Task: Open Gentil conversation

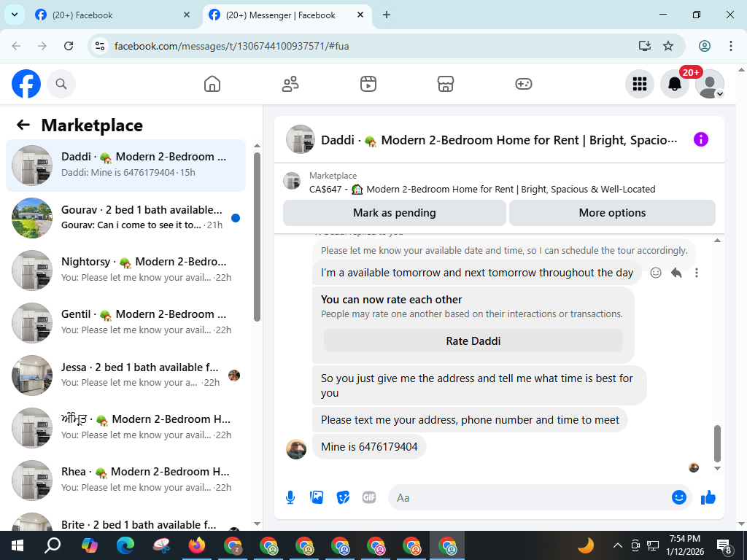Action: (x=125, y=322)
